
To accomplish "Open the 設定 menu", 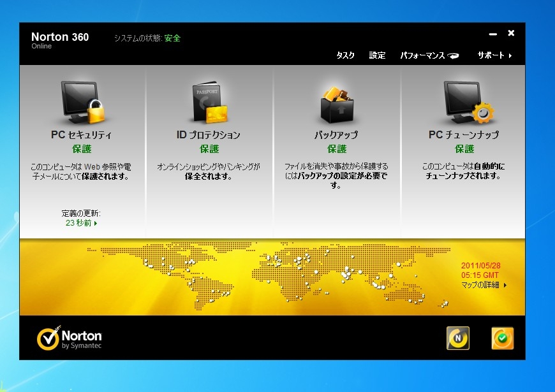I will pos(377,55).
